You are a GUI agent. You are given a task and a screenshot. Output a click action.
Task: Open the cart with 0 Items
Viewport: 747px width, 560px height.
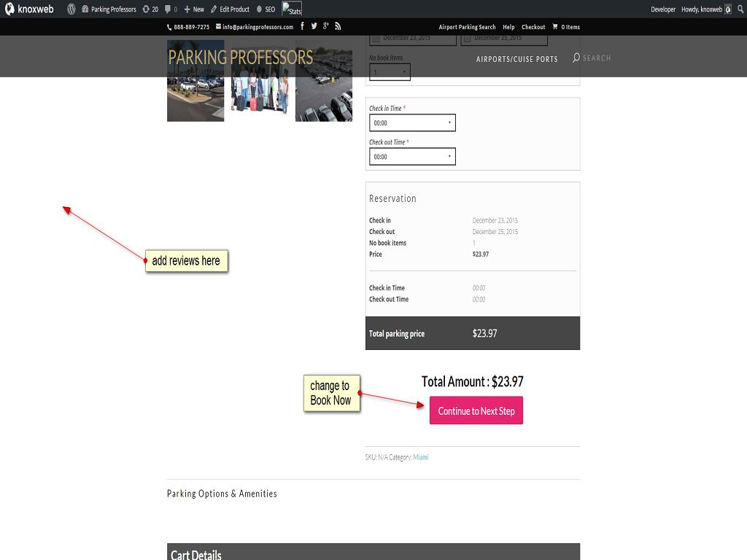click(566, 27)
